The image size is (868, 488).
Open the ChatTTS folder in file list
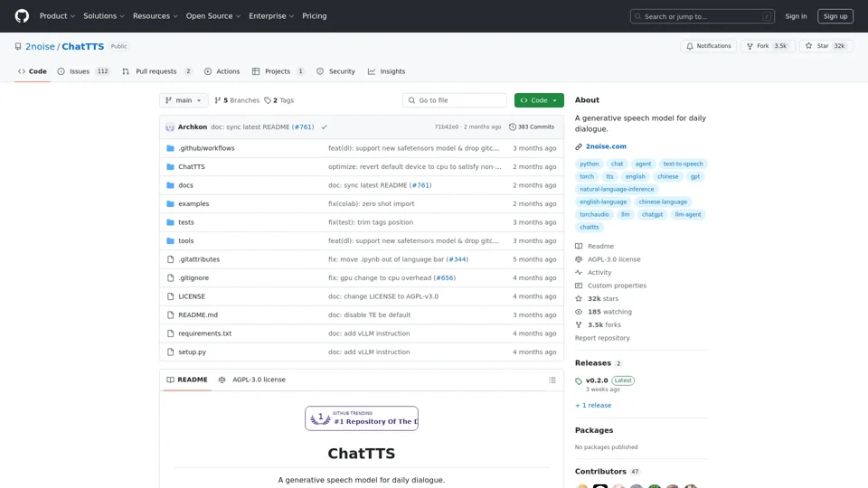pos(192,166)
